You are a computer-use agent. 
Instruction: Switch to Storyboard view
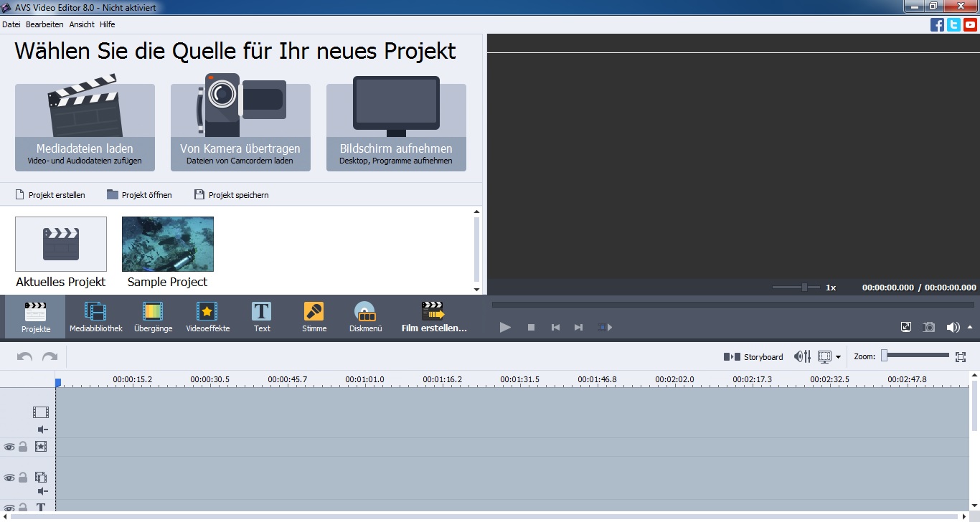click(x=753, y=356)
